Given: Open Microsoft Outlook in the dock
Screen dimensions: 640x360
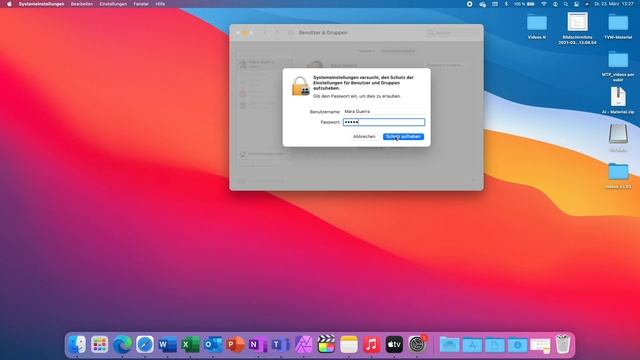Looking at the screenshot, I should [x=213, y=344].
